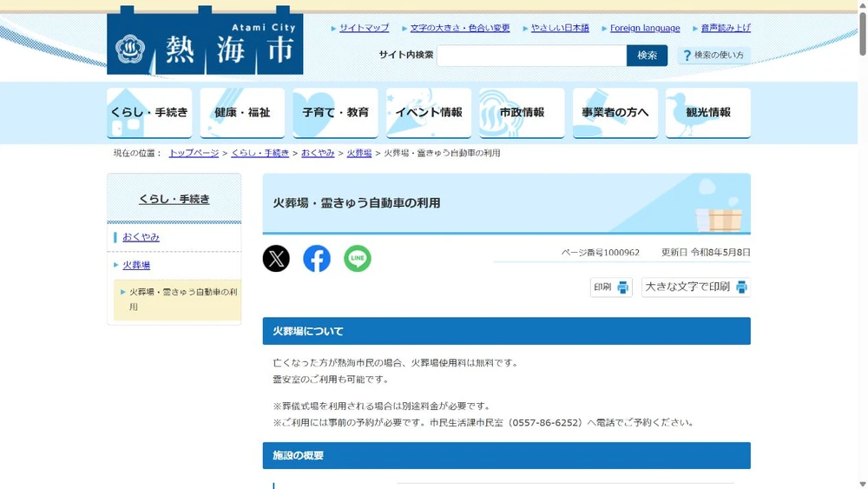Share page on Facebook icon
868x489 pixels.
pos(317,258)
